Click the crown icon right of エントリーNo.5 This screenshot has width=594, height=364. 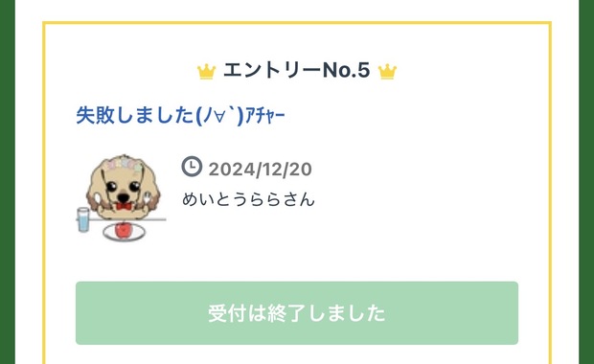(x=388, y=72)
